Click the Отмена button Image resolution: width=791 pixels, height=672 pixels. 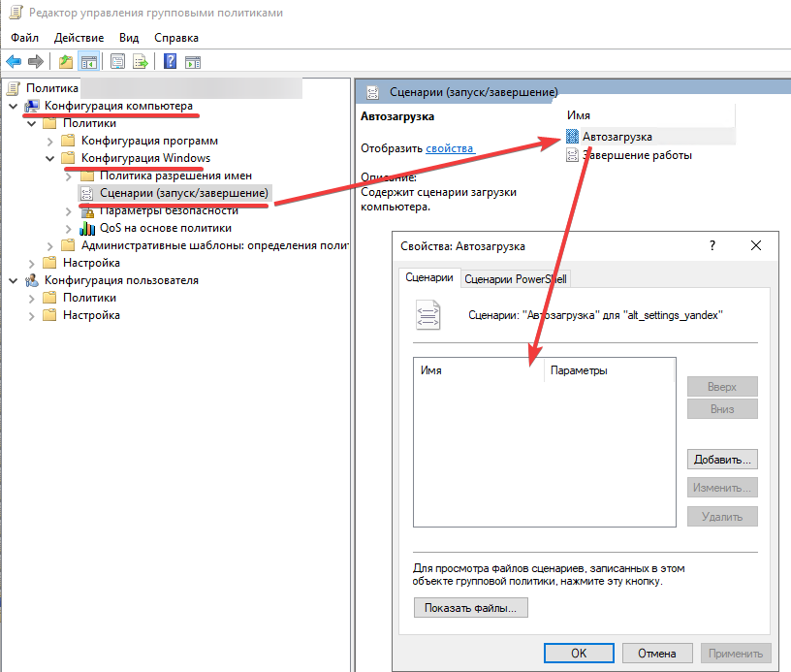pyautogui.click(x=657, y=654)
